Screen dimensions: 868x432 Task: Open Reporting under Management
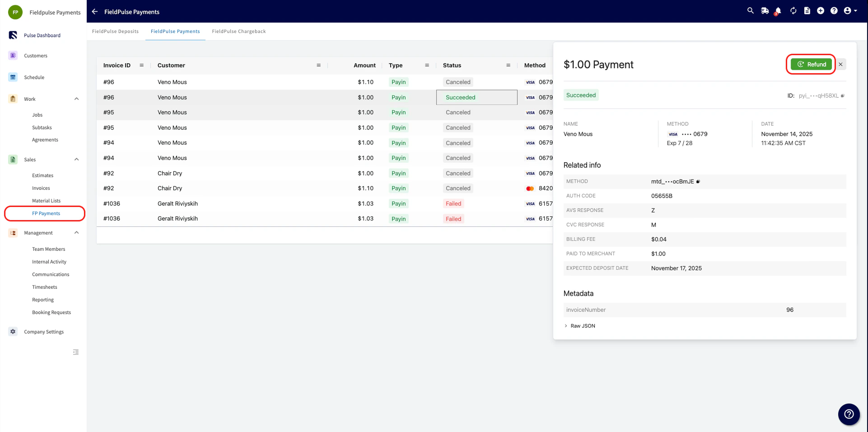coord(43,300)
